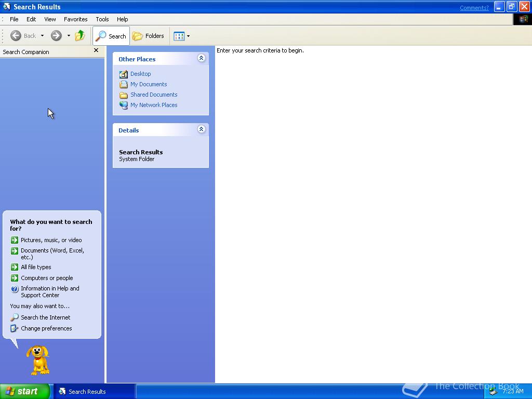Click the Search Results title bar icon
The width and height of the screenshot is (532, 399).
pyautogui.click(x=6, y=7)
